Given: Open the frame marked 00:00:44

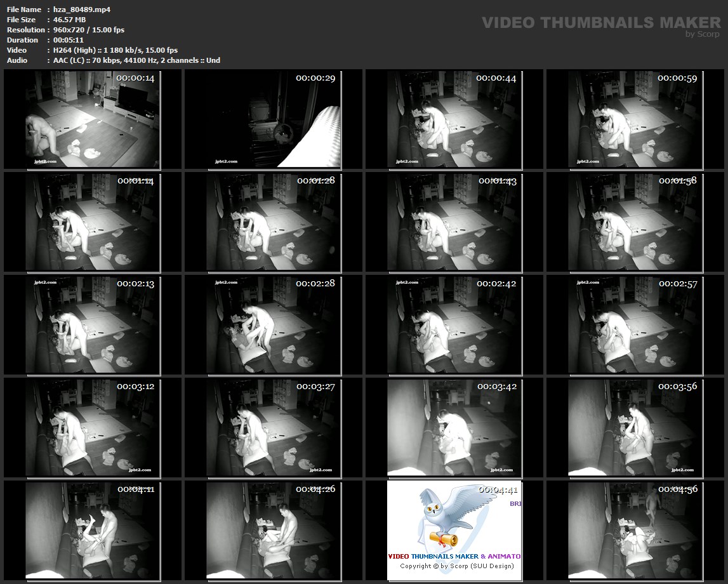Looking at the screenshot, I should tap(454, 119).
